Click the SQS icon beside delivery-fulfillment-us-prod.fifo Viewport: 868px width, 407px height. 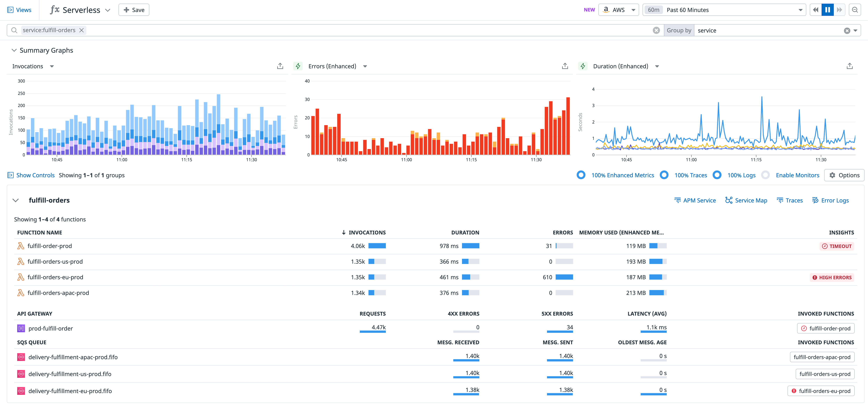[21, 374]
